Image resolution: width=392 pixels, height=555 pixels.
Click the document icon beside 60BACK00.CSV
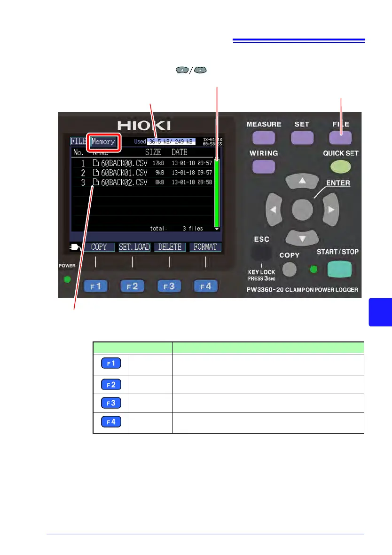coord(95,163)
